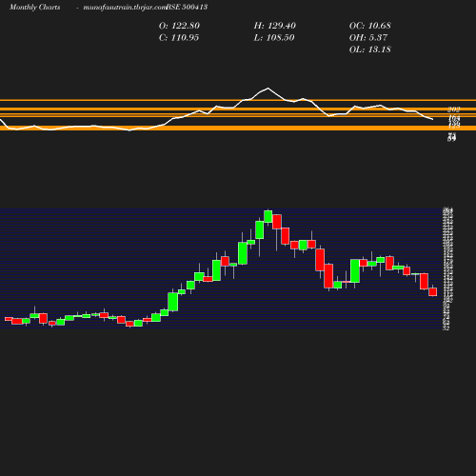
Task: Click the "202" axis label on line chart
Action: (454, 109)
